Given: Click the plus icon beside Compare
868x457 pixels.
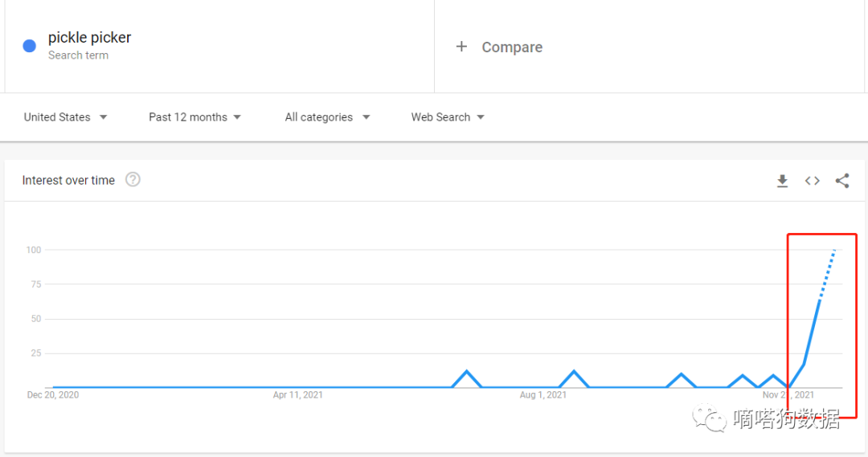Looking at the screenshot, I should 461,47.
